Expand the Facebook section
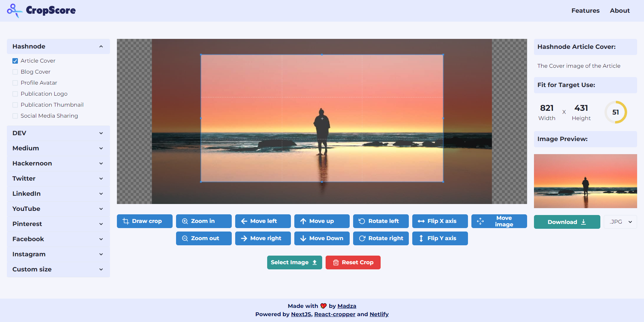Viewport: 644px width, 322px height. [58, 239]
